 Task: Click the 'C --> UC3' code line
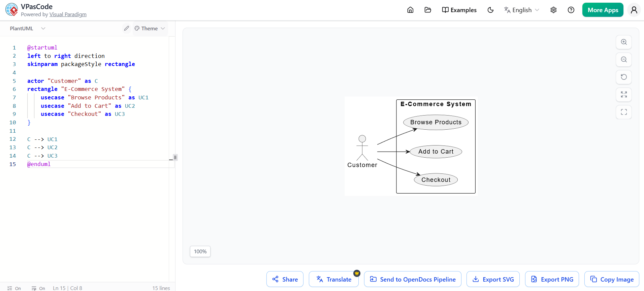tap(42, 156)
